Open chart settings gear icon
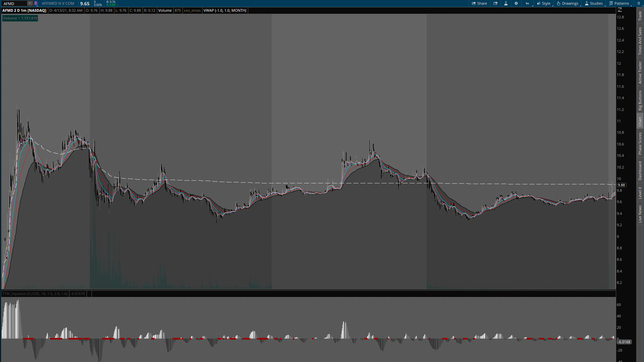 [x=516, y=3]
